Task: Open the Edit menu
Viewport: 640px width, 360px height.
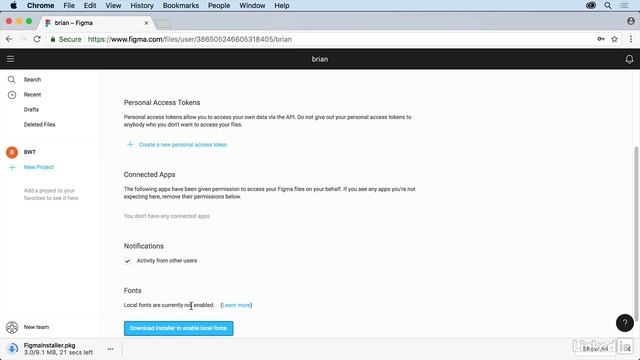Action: click(x=90, y=5)
